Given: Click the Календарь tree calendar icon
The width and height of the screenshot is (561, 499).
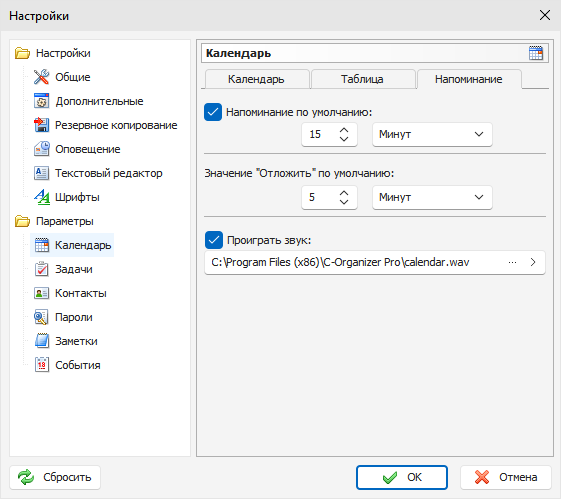Looking at the screenshot, I should 42,245.
